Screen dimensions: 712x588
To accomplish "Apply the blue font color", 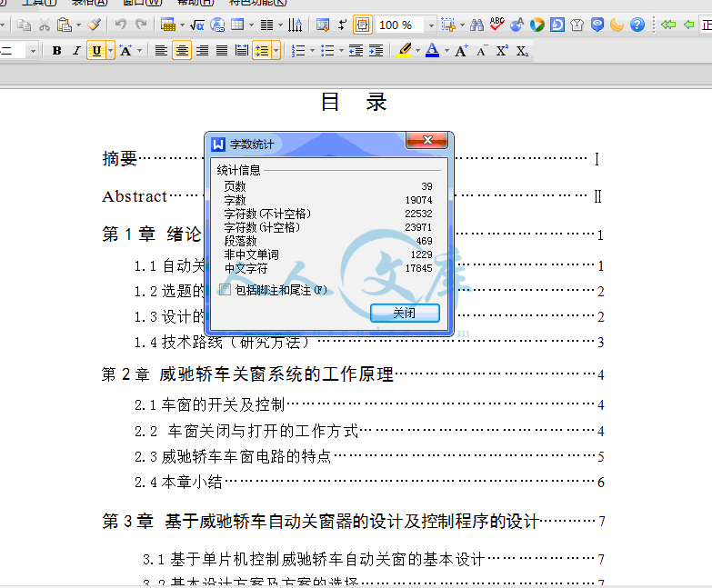I will point(432,50).
